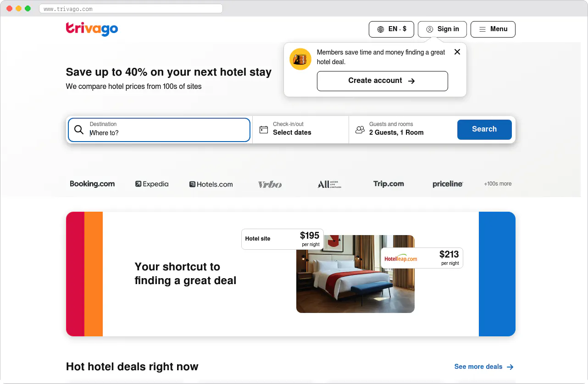
Task: Click Sign in
Action: coord(442,29)
